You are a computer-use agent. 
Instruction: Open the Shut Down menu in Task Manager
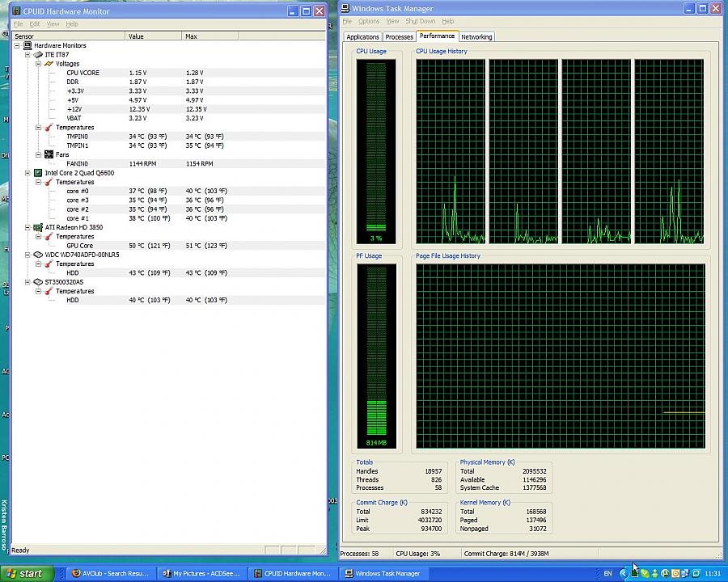421,21
